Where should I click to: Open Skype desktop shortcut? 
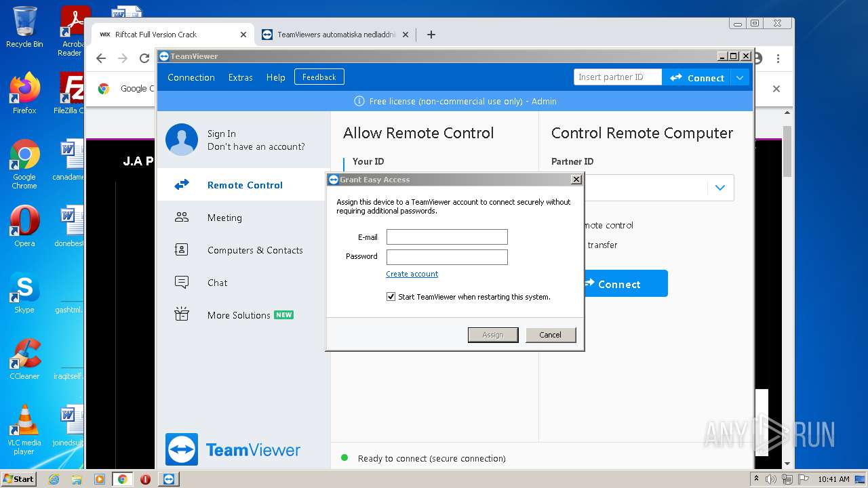click(24, 293)
